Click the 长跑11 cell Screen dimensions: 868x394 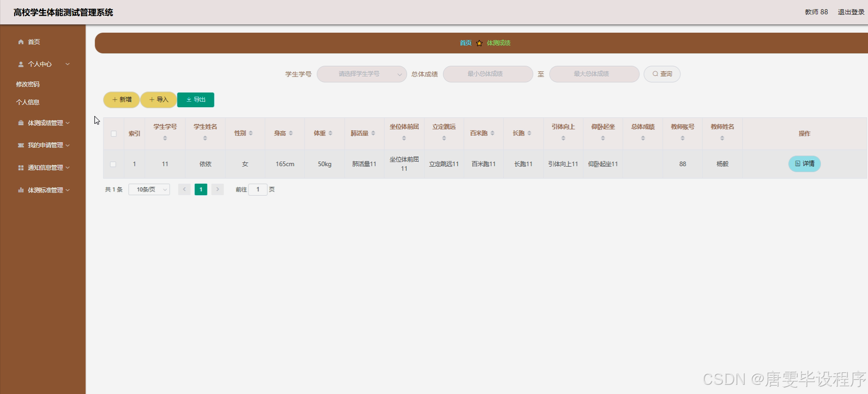pos(523,164)
